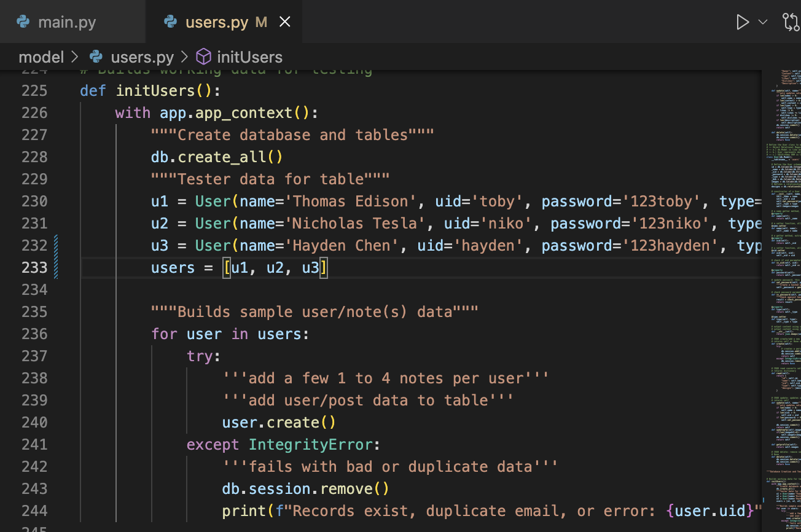Click 'u3' inside the users list

point(310,268)
